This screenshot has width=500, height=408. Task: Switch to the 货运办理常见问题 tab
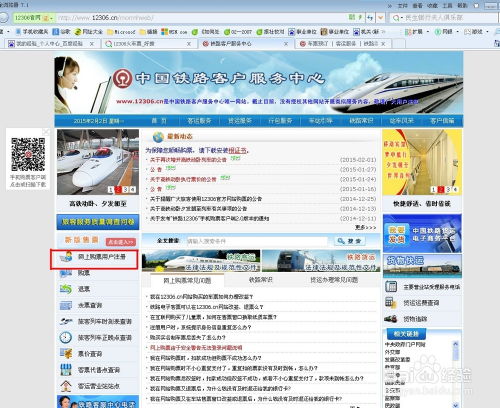coord(334,280)
